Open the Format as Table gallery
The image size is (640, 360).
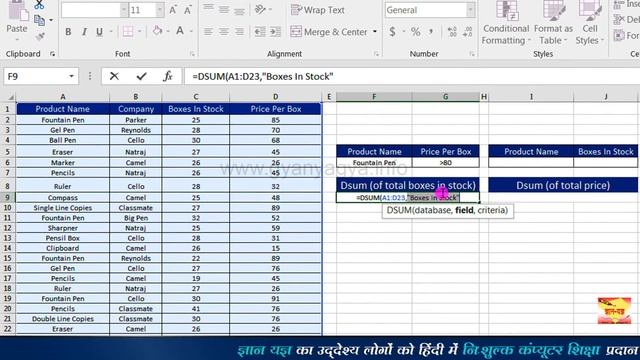pyautogui.click(x=553, y=22)
